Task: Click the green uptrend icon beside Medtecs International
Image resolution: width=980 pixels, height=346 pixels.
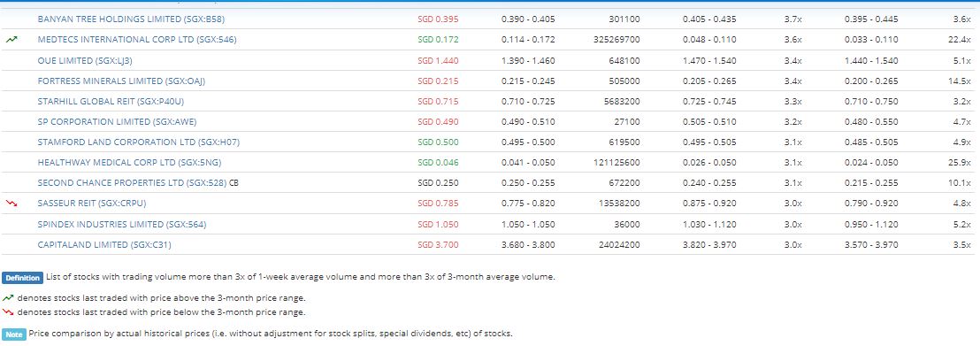Action: [11, 40]
